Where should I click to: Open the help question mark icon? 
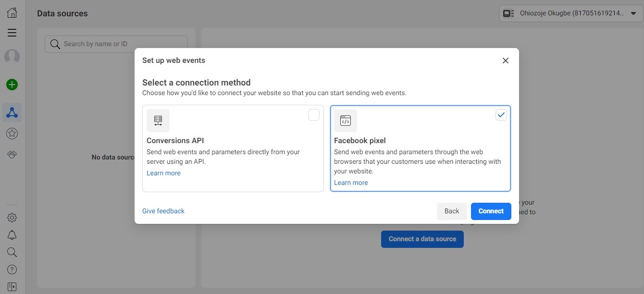tap(12, 269)
